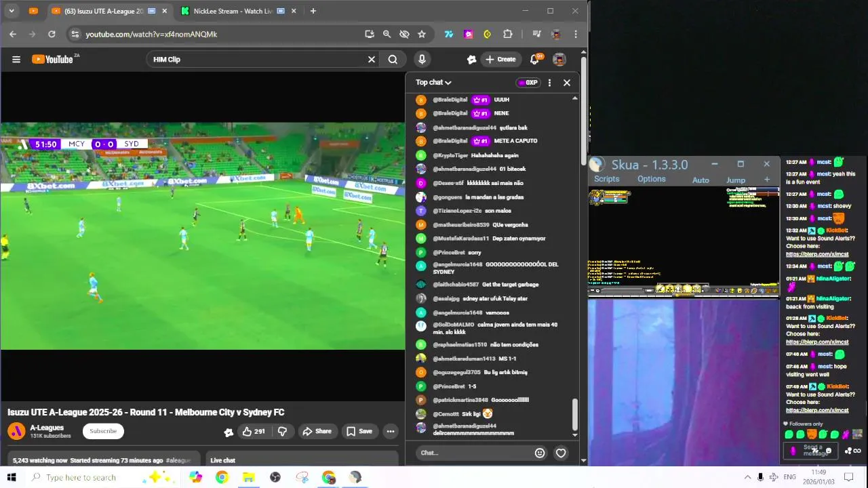Open the browser zoom magnifier icon

coord(387,34)
